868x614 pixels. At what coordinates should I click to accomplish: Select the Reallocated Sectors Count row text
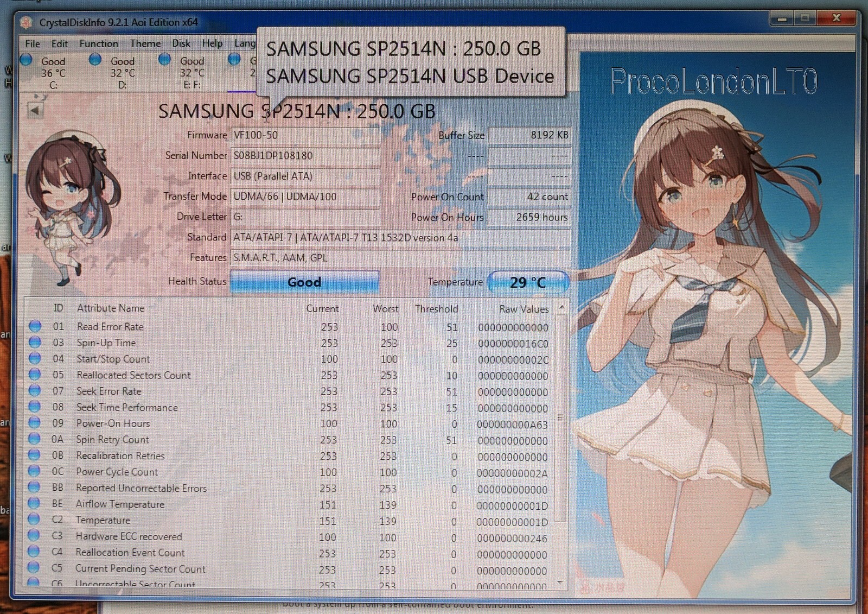[133, 375]
